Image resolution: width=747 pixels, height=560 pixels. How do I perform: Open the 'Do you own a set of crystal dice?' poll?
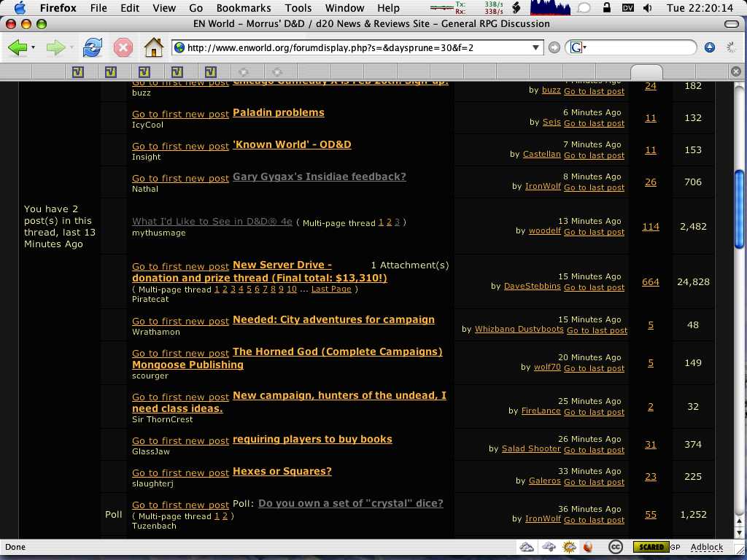point(351,503)
